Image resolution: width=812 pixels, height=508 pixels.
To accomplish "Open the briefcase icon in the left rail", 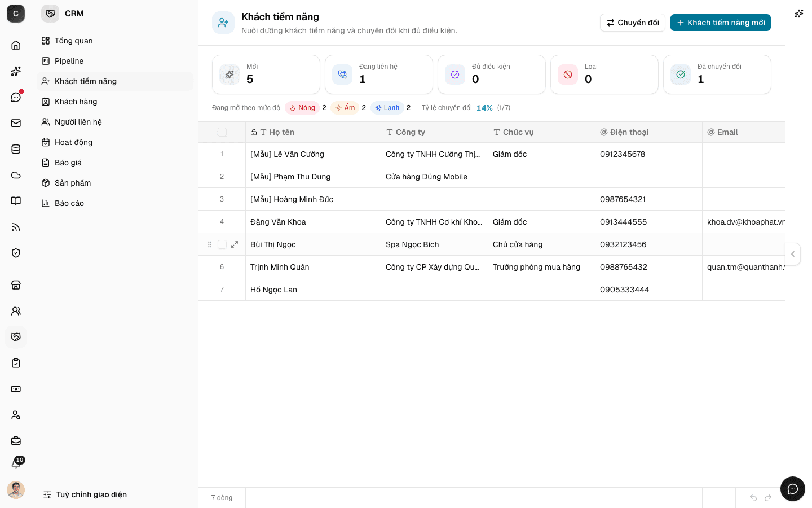I will 16,441.
